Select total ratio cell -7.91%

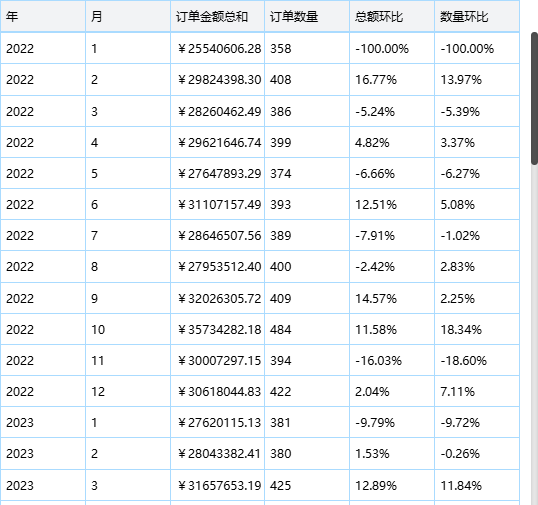coord(392,236)
